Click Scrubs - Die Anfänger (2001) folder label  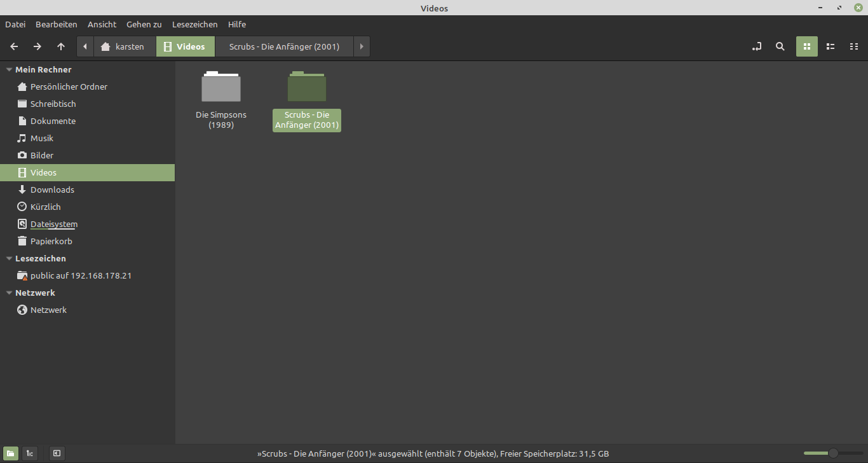pyautogui.click(x=307, y=120)
